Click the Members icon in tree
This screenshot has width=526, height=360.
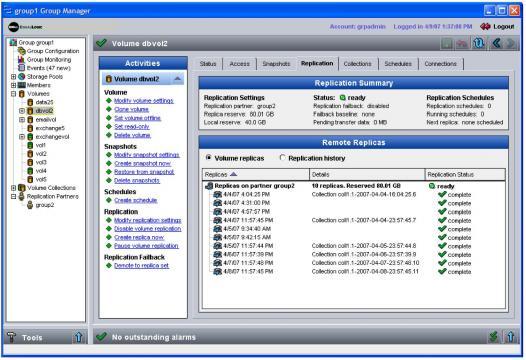(x=21, y=85)
